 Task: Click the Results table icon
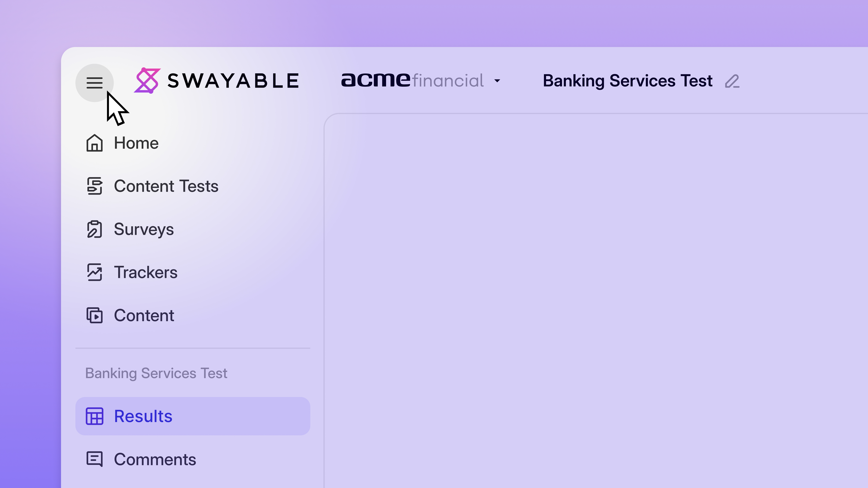(x=94, y=416)
